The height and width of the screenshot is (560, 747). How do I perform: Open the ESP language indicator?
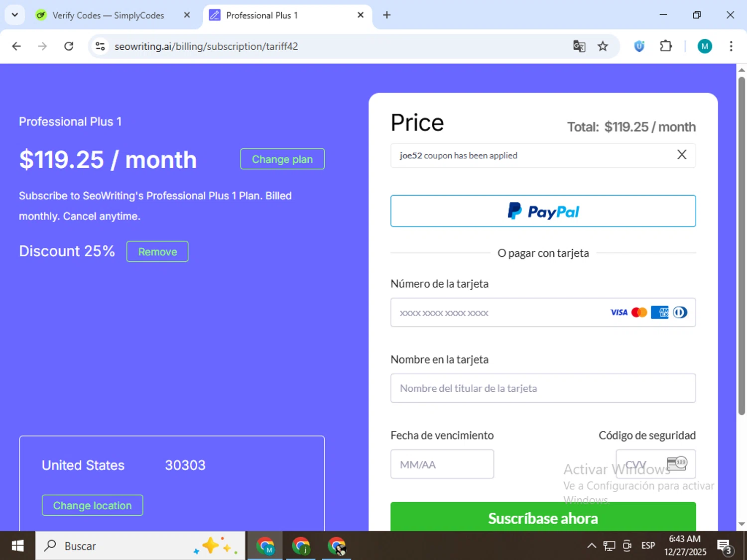click(648, 546)
